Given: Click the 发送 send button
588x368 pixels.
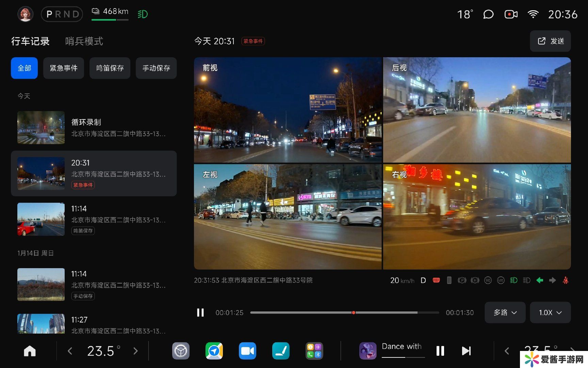Looking at the screenshot, I should (550, 41).
